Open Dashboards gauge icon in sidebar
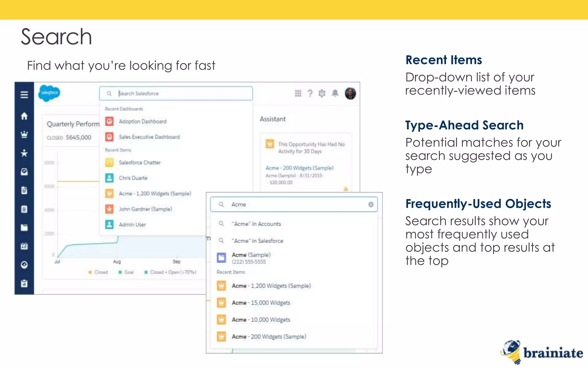 [24, 265]
